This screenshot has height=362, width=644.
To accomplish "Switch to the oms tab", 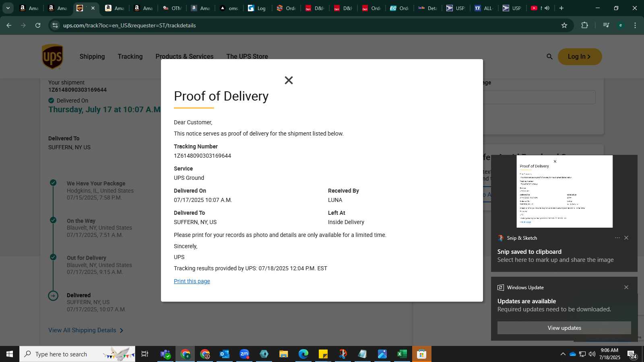I will coord(229,8).
